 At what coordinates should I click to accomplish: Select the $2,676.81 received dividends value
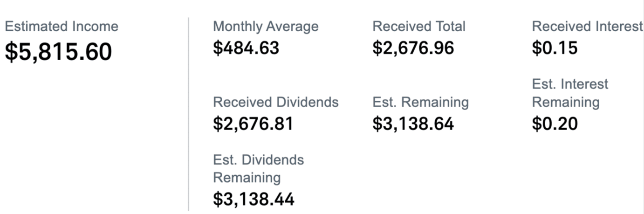[x=253, y=124]
